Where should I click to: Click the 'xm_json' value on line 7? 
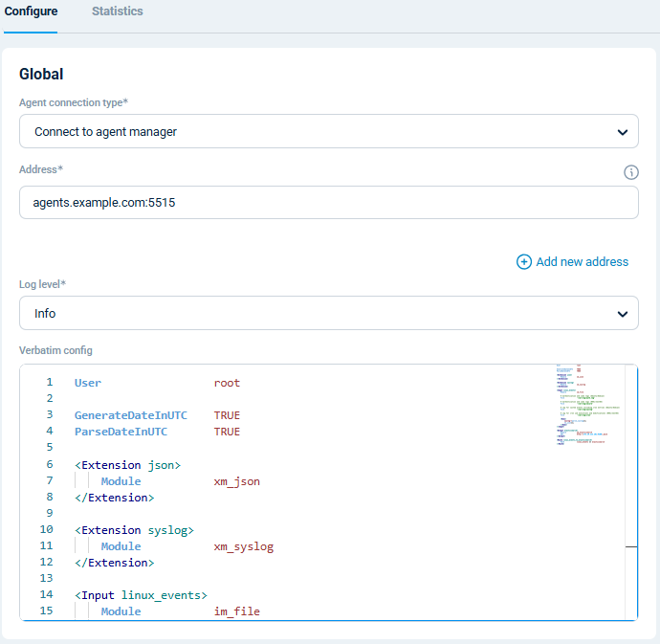click(x=237, y=481)
